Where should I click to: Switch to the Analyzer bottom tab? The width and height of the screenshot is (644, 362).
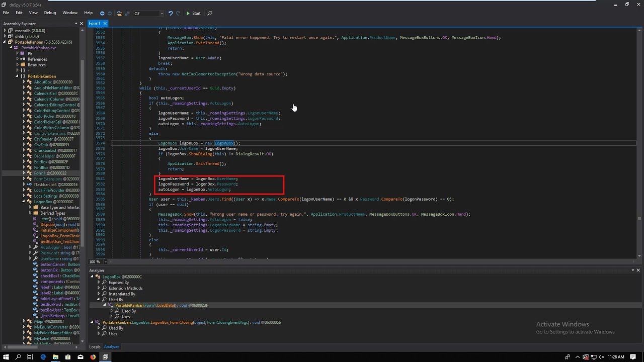(x=111, y=346)
